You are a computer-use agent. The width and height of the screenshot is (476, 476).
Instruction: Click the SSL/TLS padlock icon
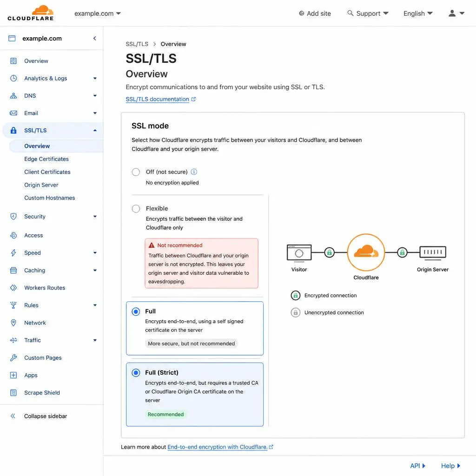13,131
